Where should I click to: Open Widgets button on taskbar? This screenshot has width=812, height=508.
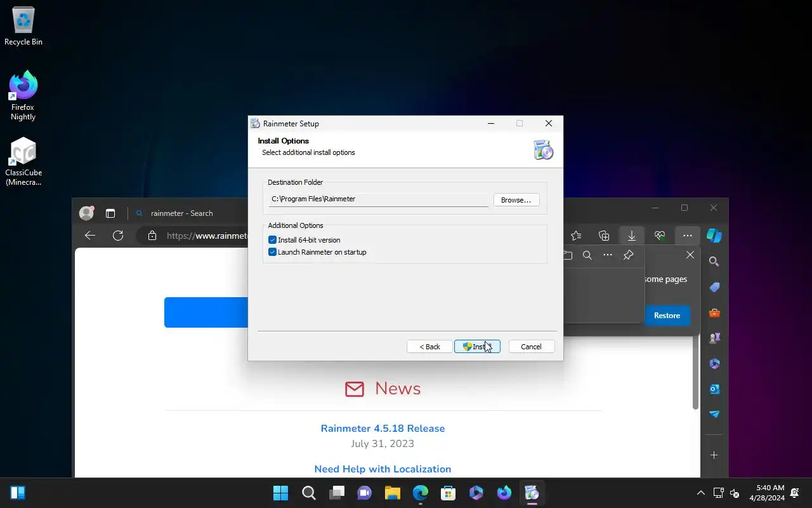(18, 493)
